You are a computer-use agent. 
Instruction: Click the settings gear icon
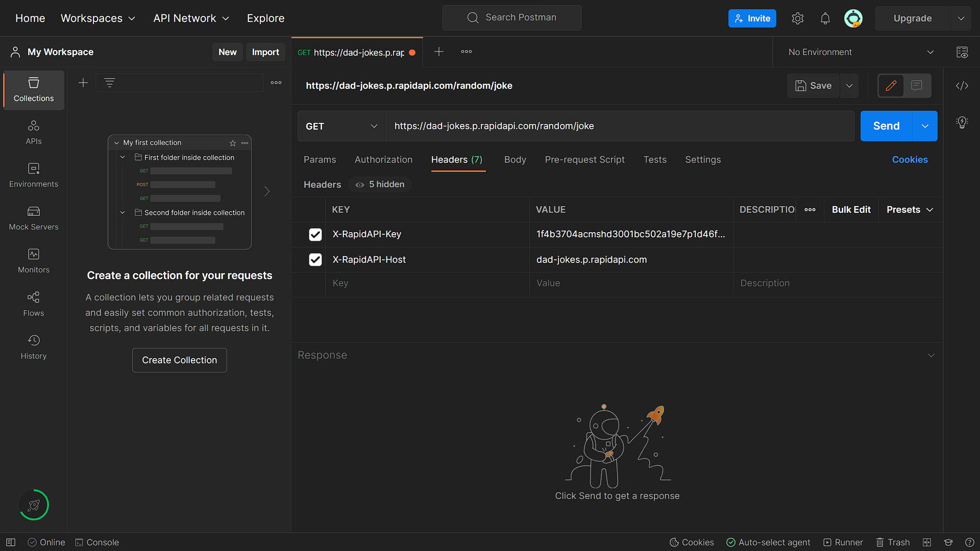pyautogui.click(x=797, y=18)
